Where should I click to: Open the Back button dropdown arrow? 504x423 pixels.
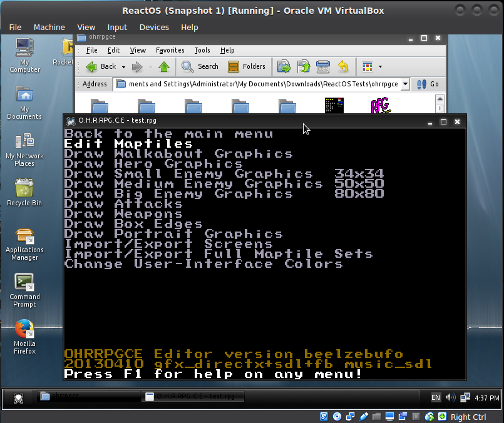[123, 66]
